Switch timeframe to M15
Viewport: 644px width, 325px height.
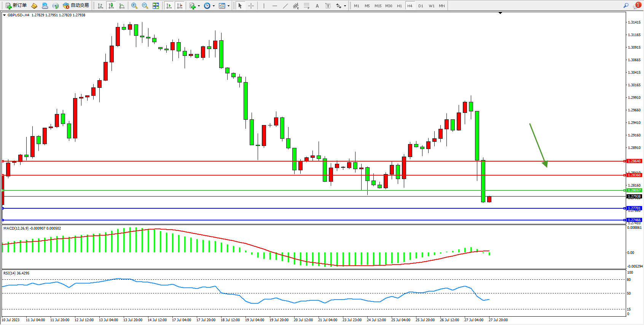click(x=378, y=6)
